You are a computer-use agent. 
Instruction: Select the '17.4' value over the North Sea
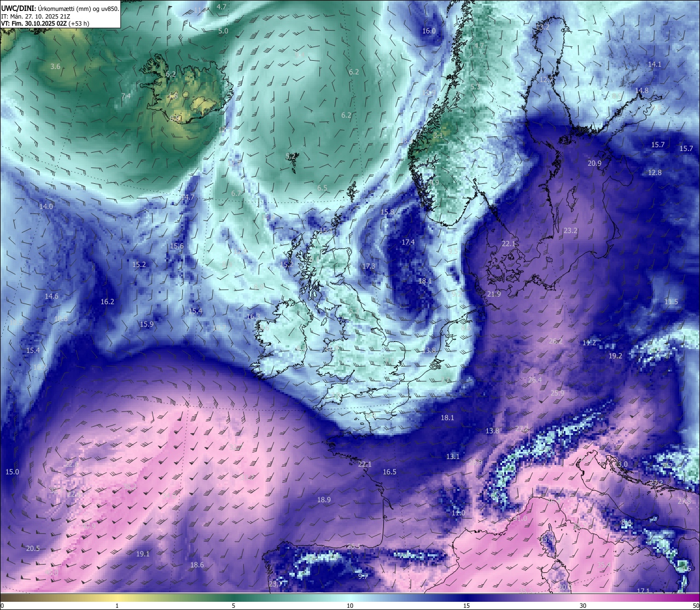point(408,242)
